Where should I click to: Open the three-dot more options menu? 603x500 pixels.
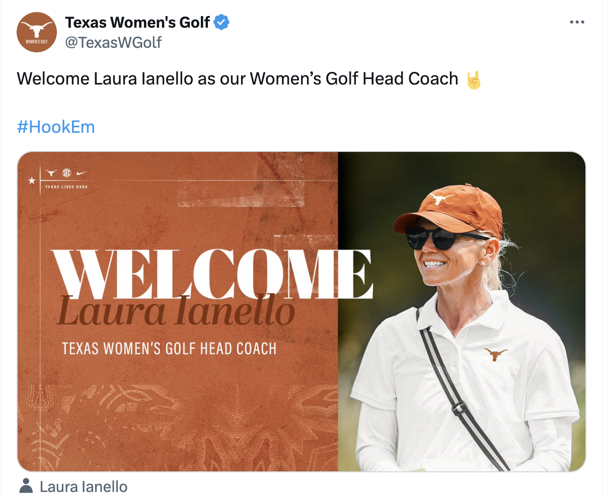(577, 22)
